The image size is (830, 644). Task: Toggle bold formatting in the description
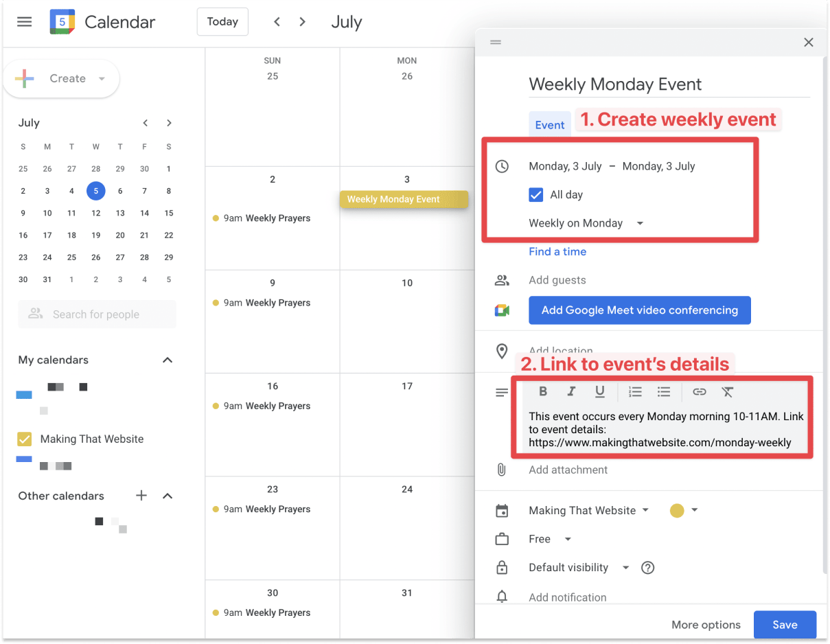543,391
